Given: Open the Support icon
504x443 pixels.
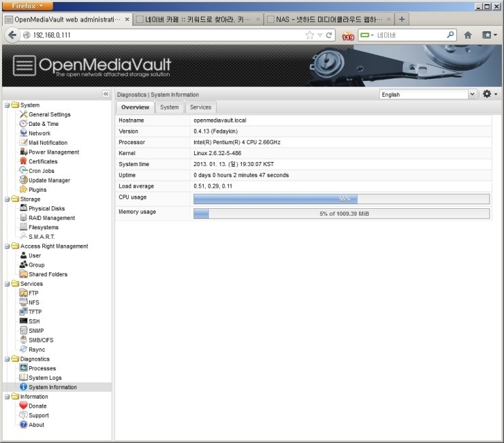Looking at the screenshot, I should click(x=23, y=415).
